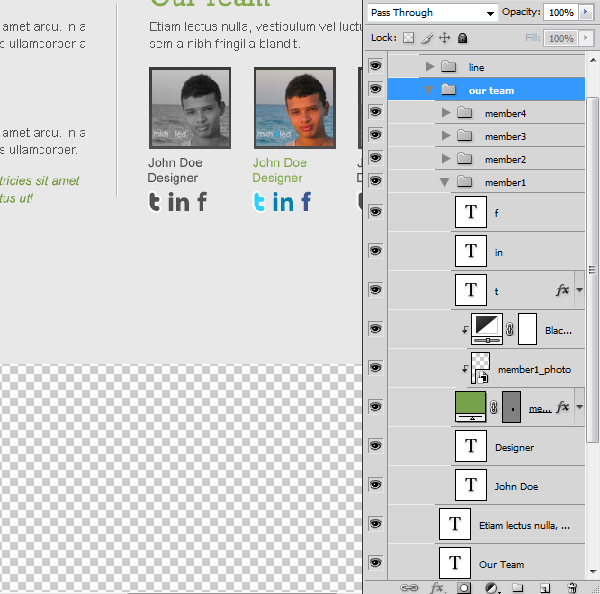Click the gray vector mask thumbnail
Image resolution: width=600 pixels, height=594 pixels.
coord(511,407)
